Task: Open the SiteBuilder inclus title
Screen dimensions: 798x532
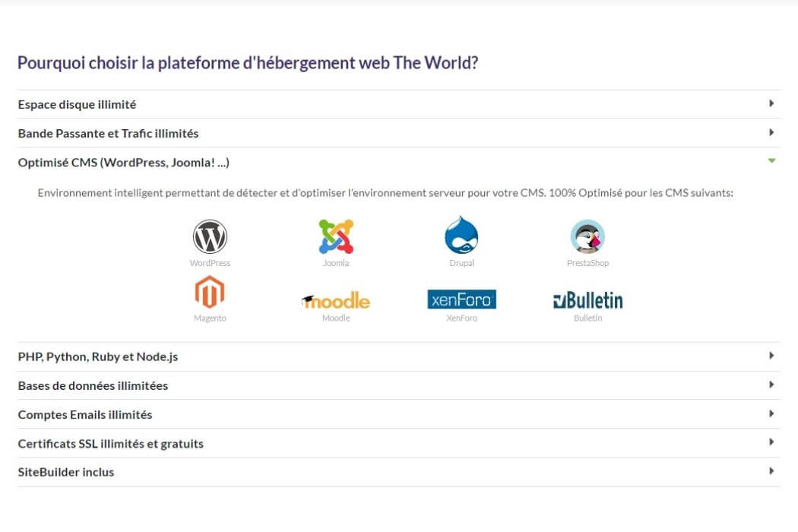Action: coord(65,473)
